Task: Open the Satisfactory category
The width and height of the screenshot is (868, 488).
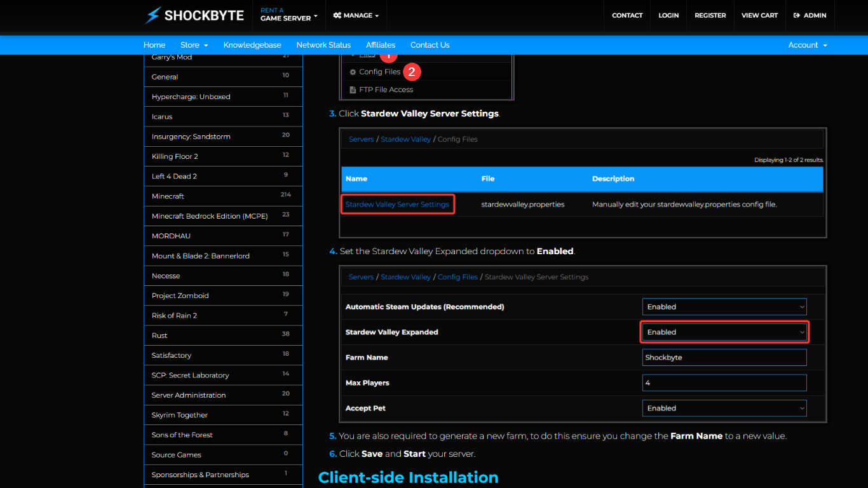Action: (x=223, y=355)
